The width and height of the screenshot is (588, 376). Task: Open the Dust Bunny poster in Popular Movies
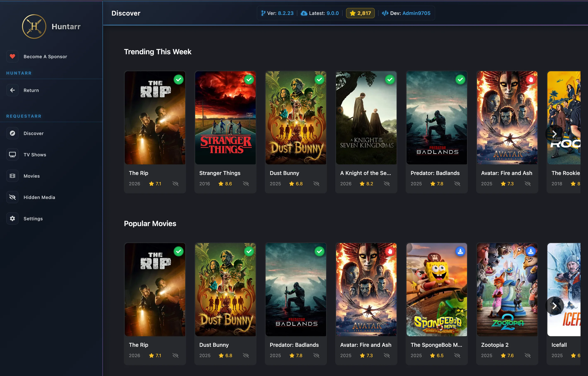point(226,289)
